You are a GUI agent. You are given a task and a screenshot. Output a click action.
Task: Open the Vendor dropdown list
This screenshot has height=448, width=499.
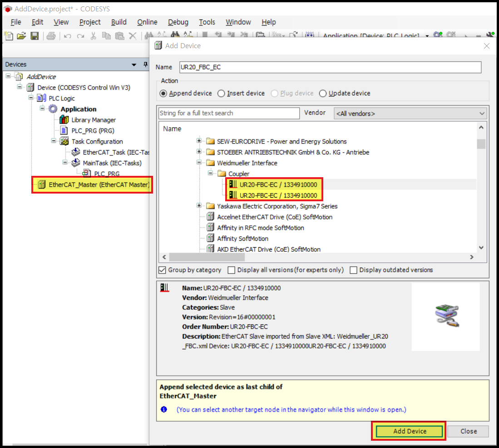click(x=410, y=113)
